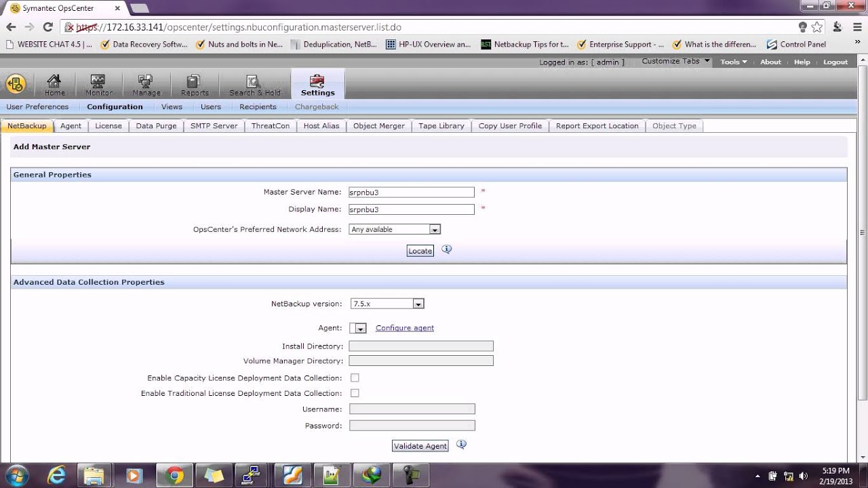Click the volume icon in system tray
The height and width of the screenshot is (488, 868).
(804, 476)
